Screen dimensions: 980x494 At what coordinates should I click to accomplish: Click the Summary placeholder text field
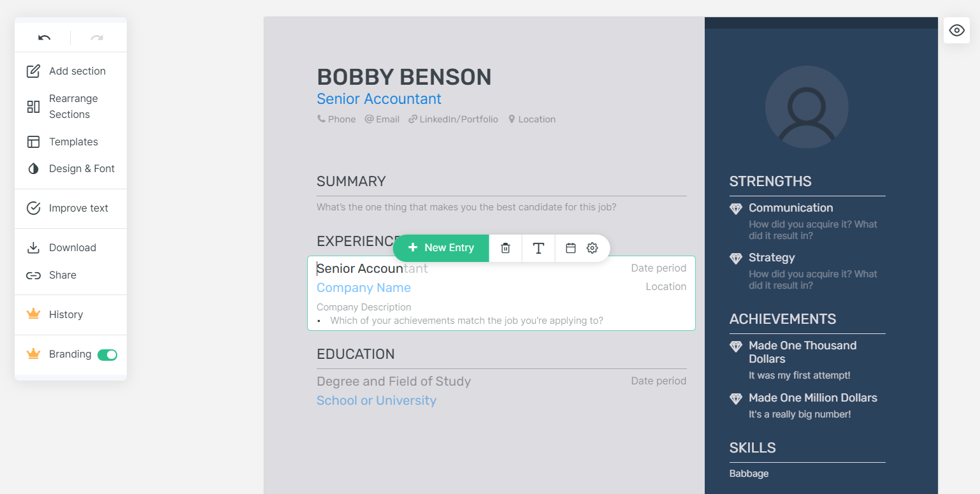point(466,207)
